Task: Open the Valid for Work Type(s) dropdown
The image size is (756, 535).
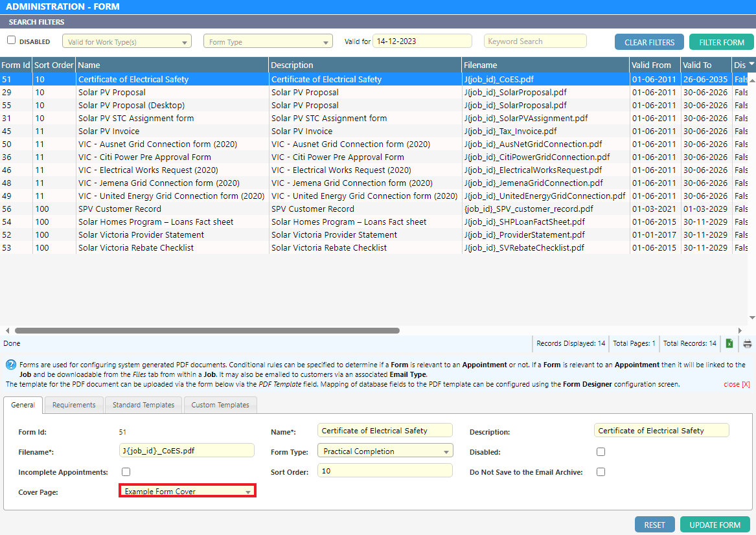Action: tap(127, 42)
